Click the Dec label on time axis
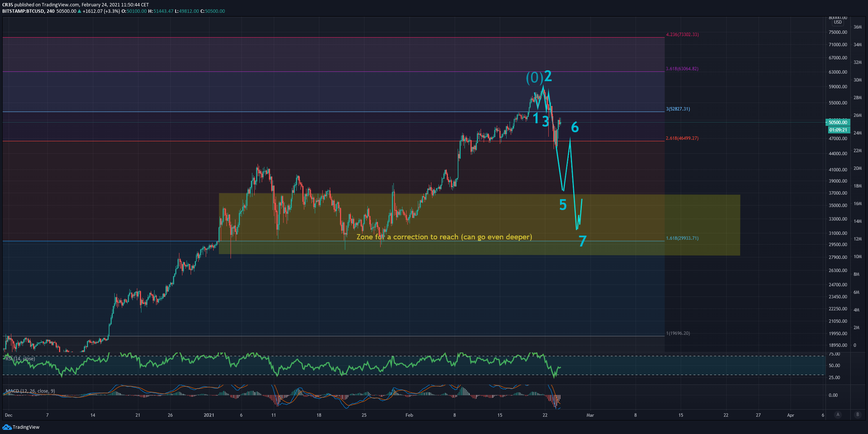Image resolution: width=868 pixels, height=434 pixels. coord(9,415)
